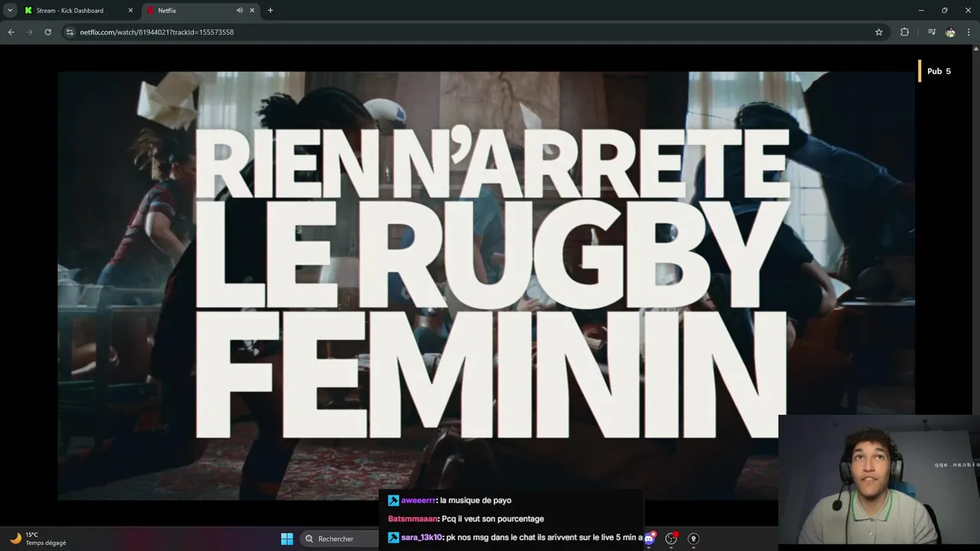Open the weather widget showing 15°C
Image resolution: width=980 pixels, height=551 pixels.
38,539
